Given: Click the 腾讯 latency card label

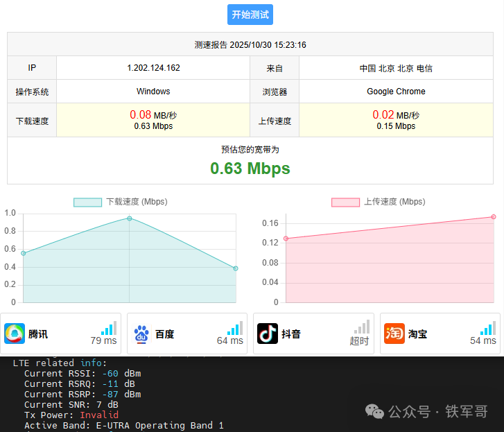Looking at the screenshot, I should (38, 334).
